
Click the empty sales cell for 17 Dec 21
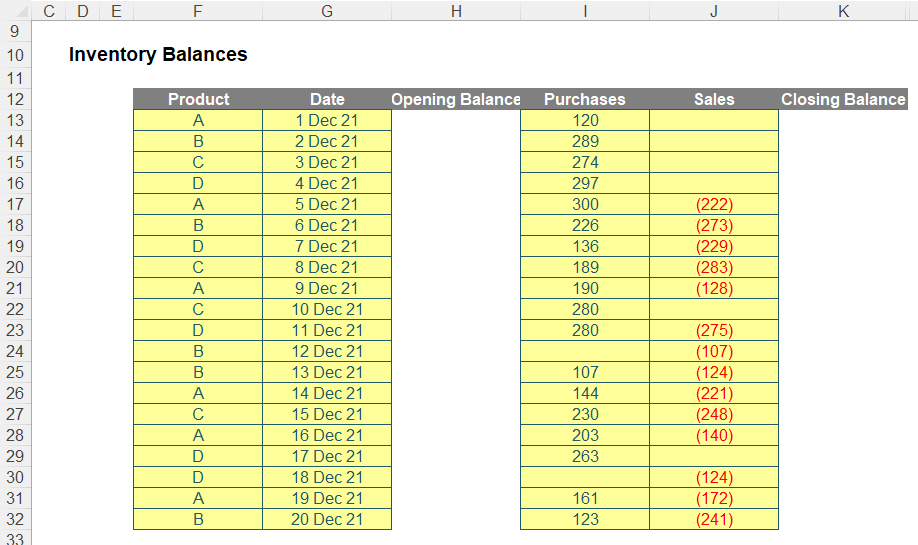click(714, 456)
